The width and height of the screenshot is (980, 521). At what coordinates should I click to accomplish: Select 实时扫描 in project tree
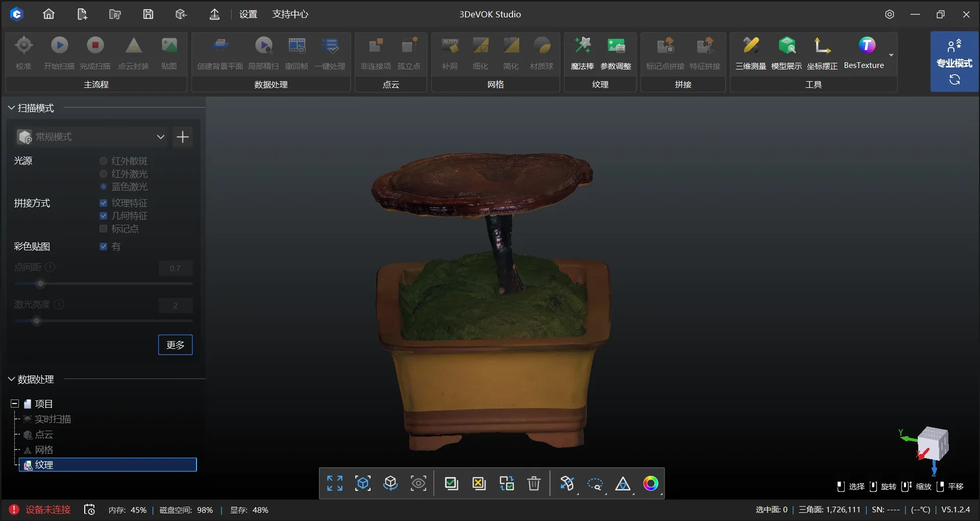pos(53,419)
